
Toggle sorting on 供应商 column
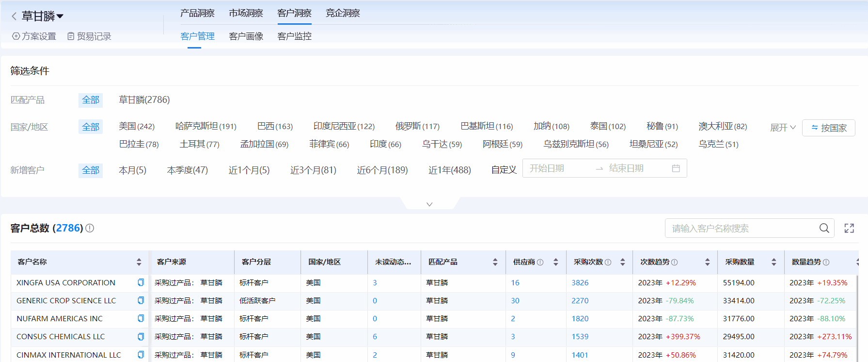point(556,262)
